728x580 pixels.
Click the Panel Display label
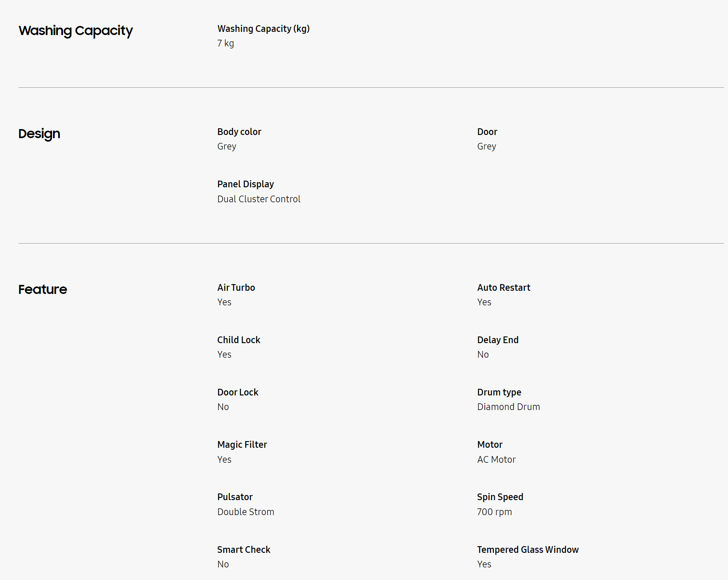tap(246, 184)
